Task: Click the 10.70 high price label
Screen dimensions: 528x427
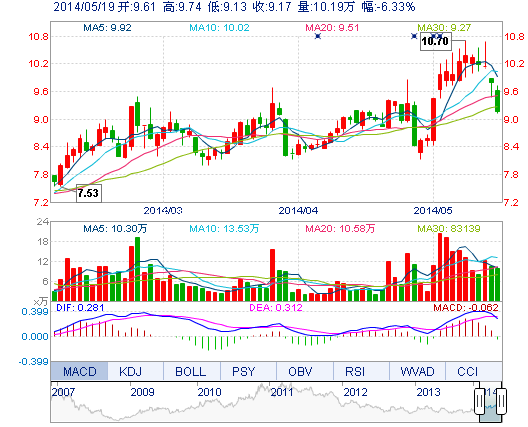Action: (435, 41)
